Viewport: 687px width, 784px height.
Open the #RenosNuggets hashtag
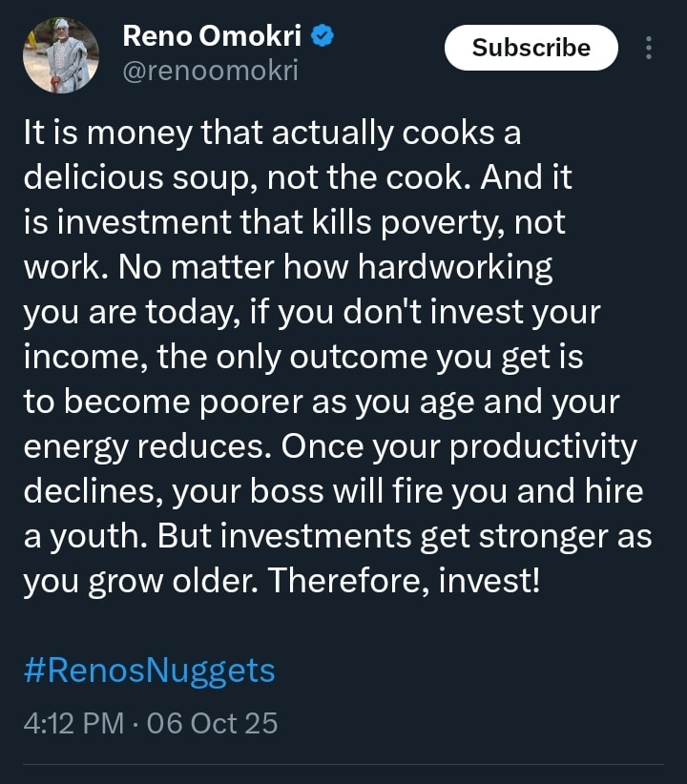[x=149, y=670]
